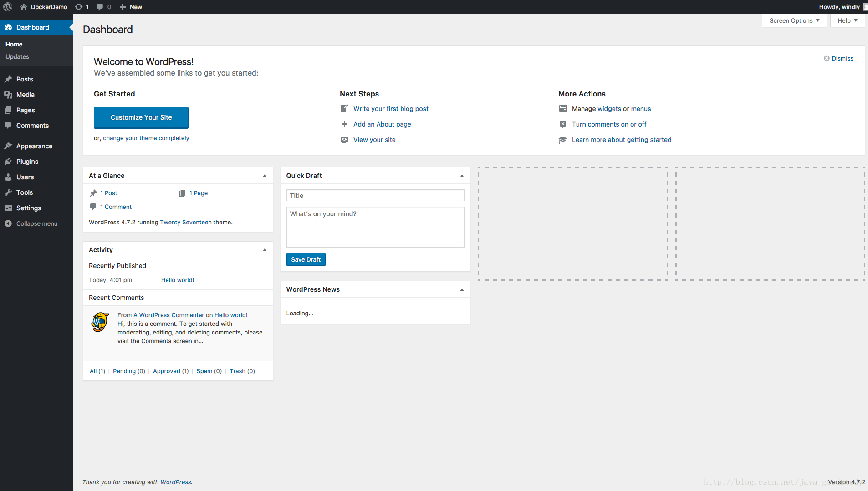This screenshot has width=868, height=491.
Task: Click the pencil icon beside Write your first blog post
Action: (x=344, y=109)
